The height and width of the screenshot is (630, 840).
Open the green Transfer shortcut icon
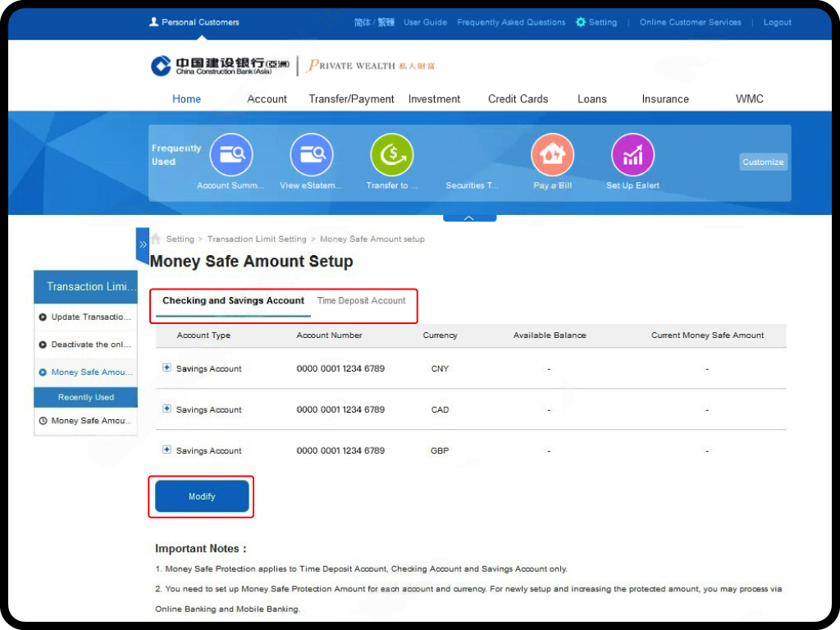tap(392, 155)
